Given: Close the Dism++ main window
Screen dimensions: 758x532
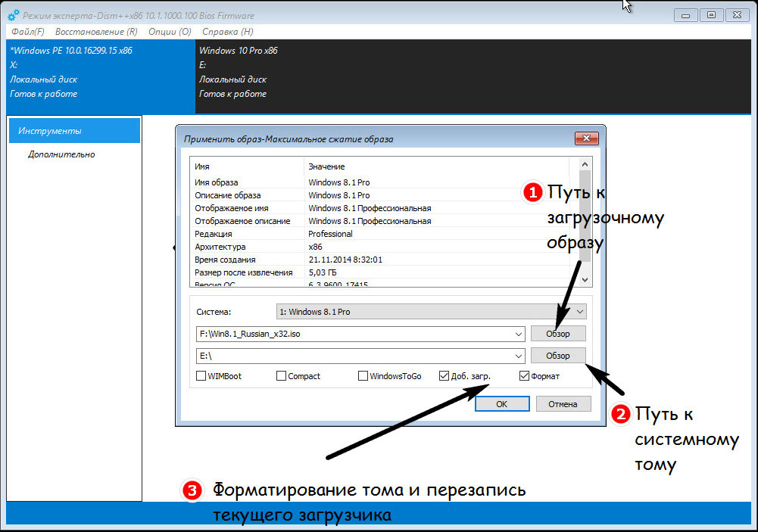Looking at the screenshot, I should point(737,15).
